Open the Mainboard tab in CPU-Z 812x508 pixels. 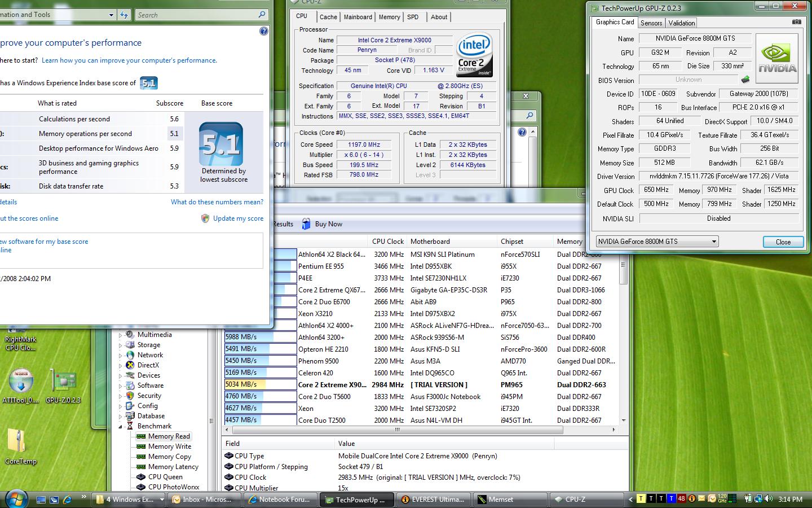point(358,17)
